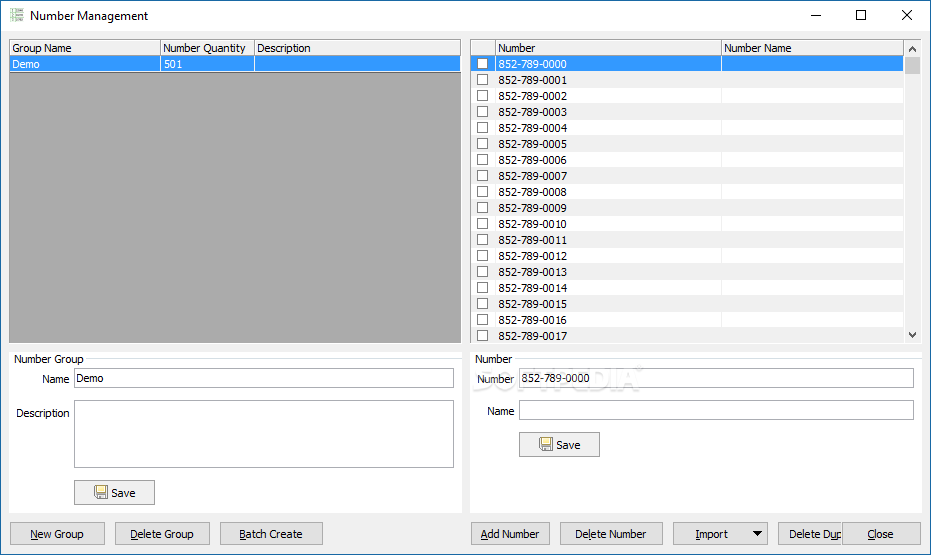This screenshot has width=931, height=555.
Task: Click floppy disk icon on Number Group Save button
Action: (x=101, y=492)
